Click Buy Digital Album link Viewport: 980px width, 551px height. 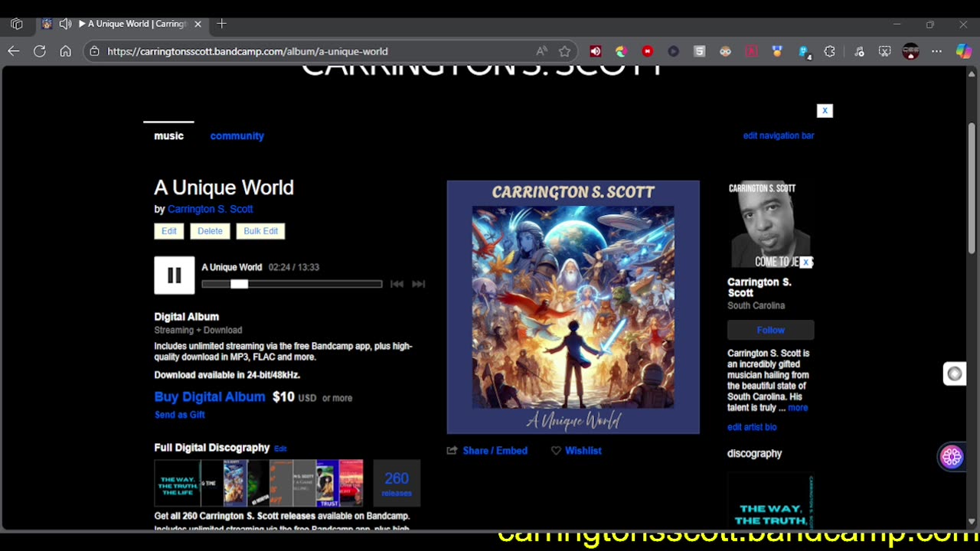(x=210, y=396)
